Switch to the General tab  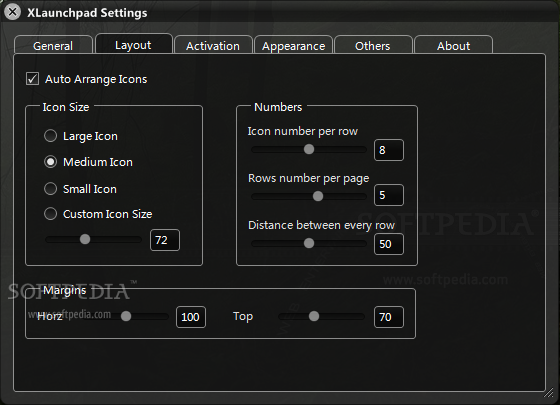tap(53, 46)
